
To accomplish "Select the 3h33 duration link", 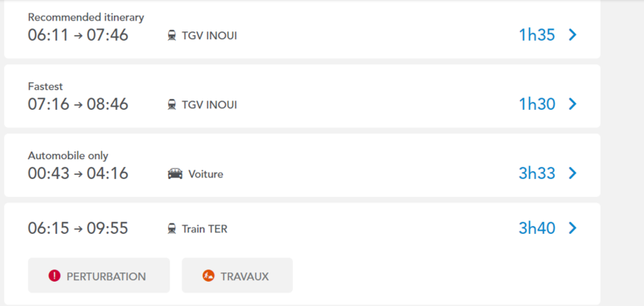I will point(537,173).
